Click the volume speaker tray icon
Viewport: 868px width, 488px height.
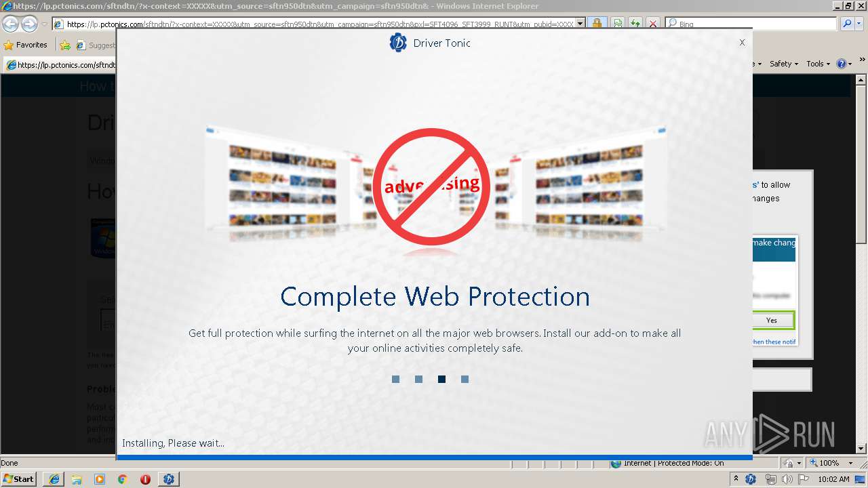pos(787,479)
